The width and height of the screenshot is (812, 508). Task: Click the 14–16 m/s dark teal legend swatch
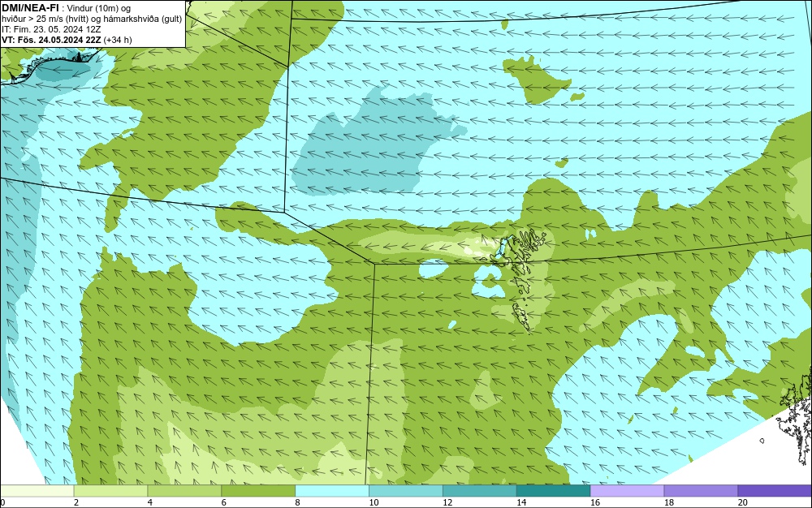pos(554,491)
